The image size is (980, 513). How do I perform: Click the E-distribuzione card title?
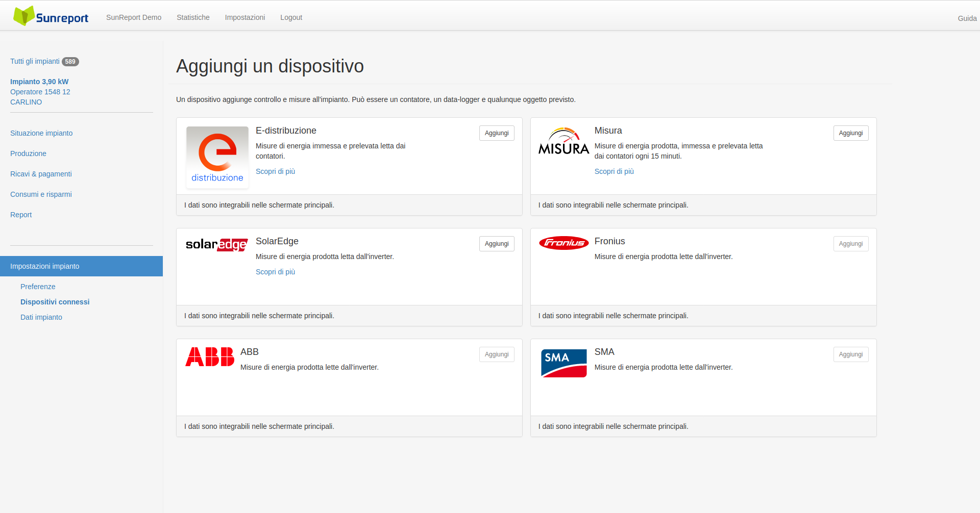click(286, 131)
